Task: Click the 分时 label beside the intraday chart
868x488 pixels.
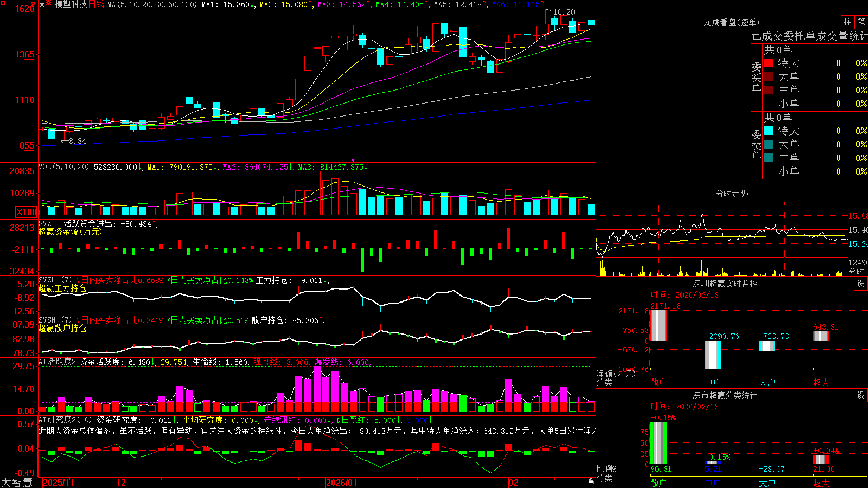Action: coord(857,272)
